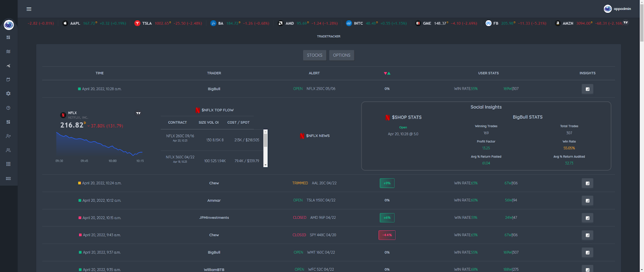Click the Netflix logo beside NFLX chart title
Screen dimensions: 644x272
point(63,115)
